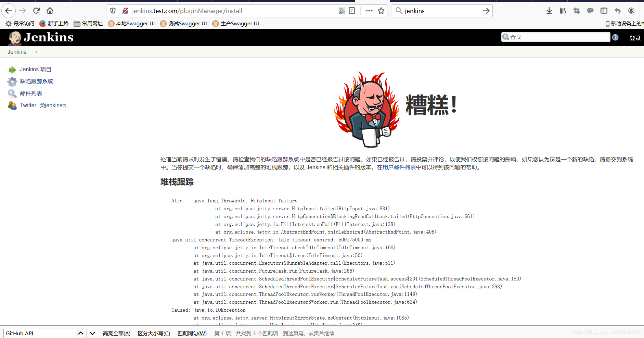Click the Jenkins breadcrumb link

coord(17,52)
